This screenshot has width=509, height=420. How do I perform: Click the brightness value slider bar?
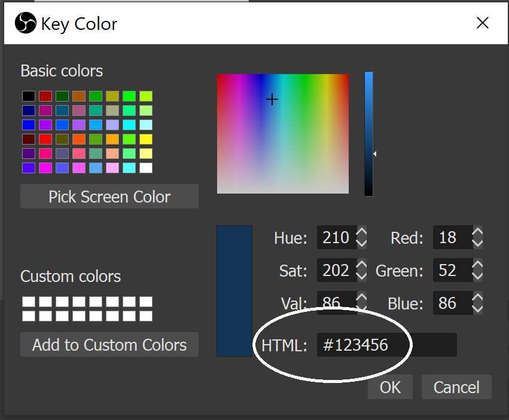click(x=368, y=134)
